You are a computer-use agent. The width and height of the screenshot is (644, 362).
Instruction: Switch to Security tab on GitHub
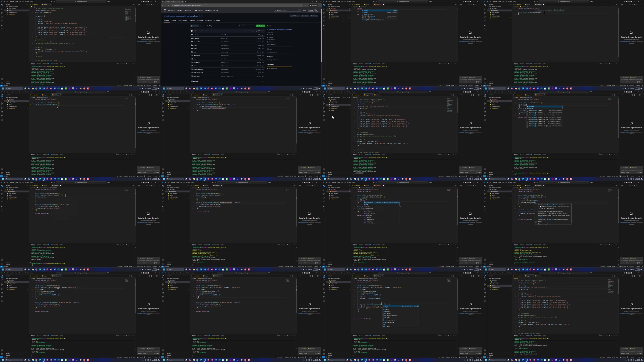click(209, 21)
